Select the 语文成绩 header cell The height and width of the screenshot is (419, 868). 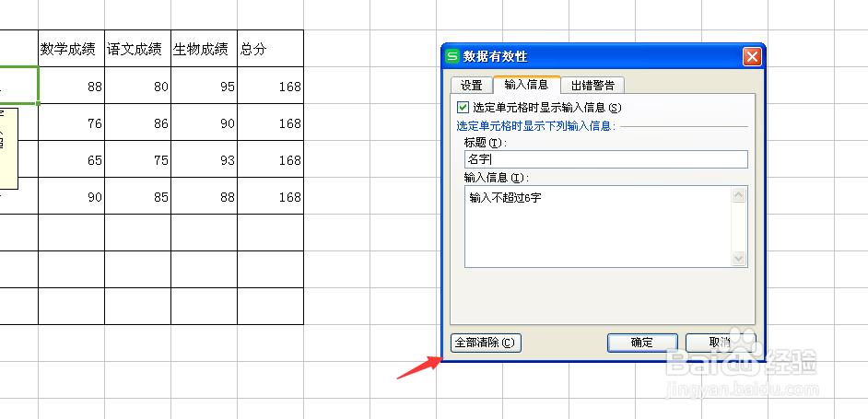[x=138, y=49]
